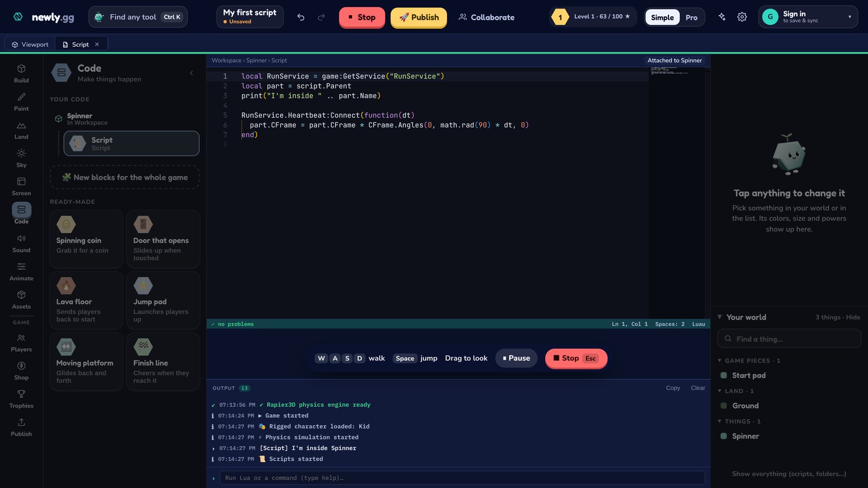
Task: Click the undo arrow
Action: click(x=301, y=17)
